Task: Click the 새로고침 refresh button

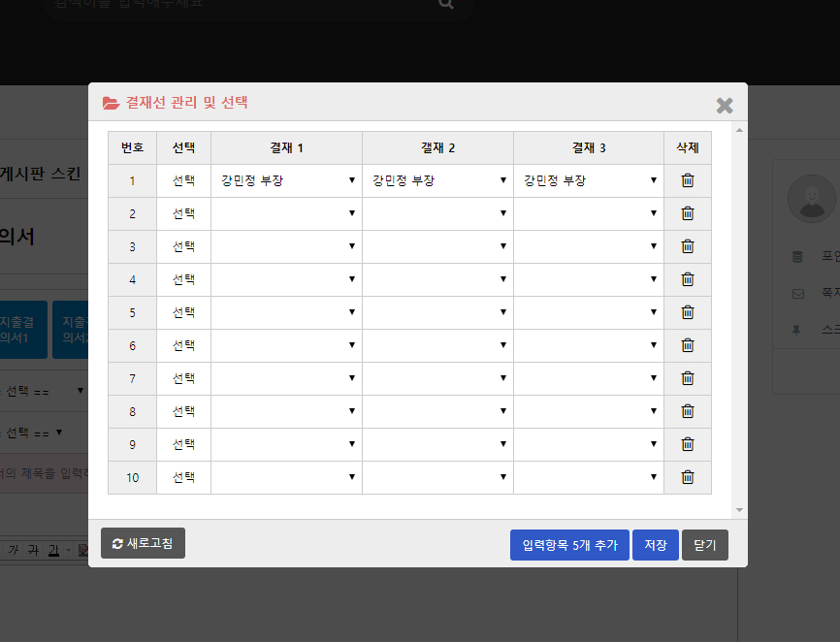Action: tap(143, 543)
